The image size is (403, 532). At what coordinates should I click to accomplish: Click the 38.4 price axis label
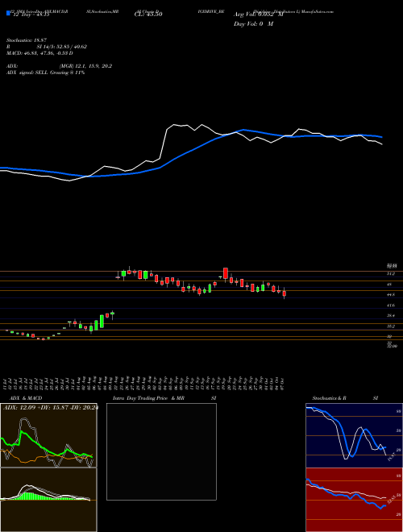pyautogui.click(x=390, y=316)
